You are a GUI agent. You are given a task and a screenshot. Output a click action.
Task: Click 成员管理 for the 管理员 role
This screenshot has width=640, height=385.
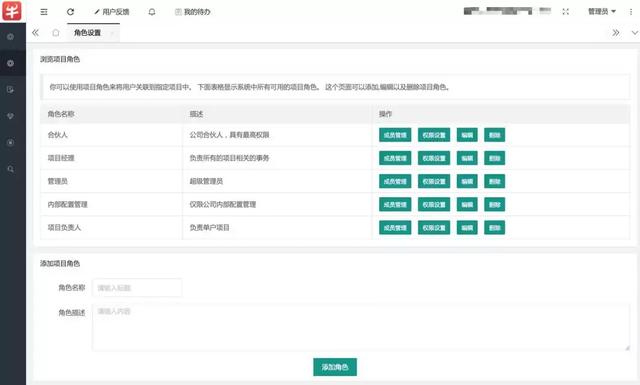(x=395, y=181)
